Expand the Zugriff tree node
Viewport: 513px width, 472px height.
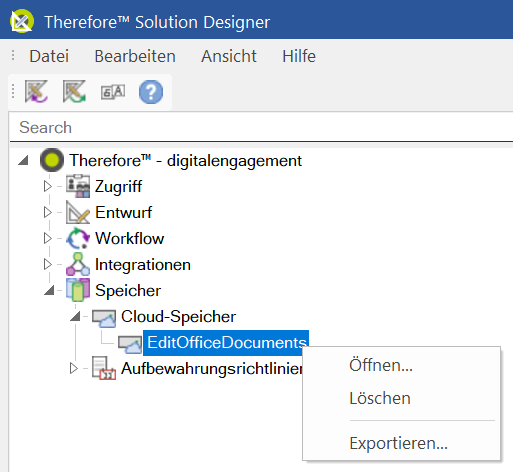(48, 186)
